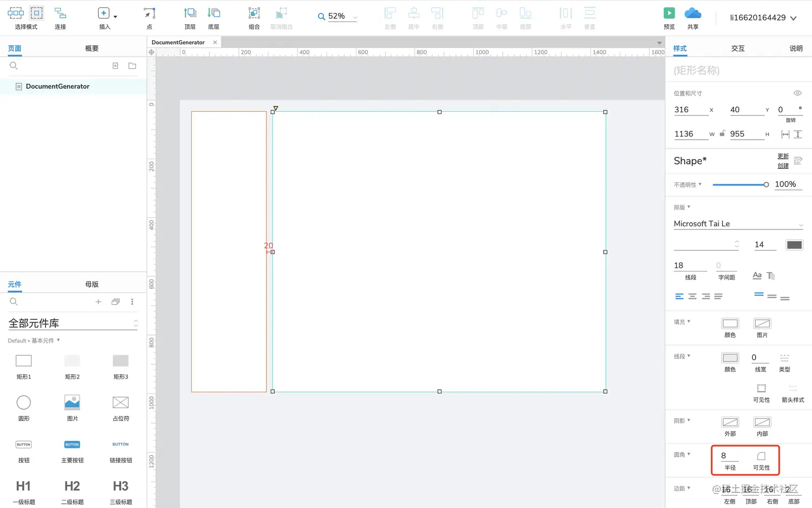Viewport: 812px width, 508px height.
Task: Center align text horizontally
Action: point(692,296)
